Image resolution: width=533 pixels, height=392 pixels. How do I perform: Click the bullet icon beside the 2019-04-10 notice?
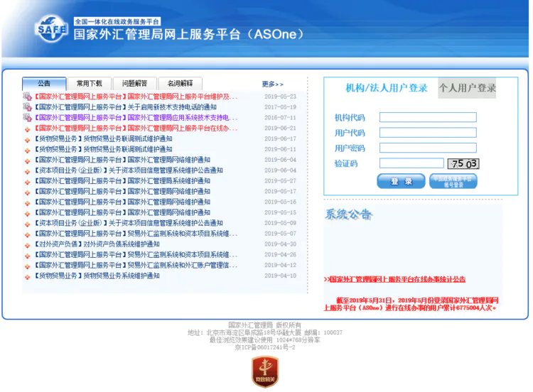coord(28,277)
